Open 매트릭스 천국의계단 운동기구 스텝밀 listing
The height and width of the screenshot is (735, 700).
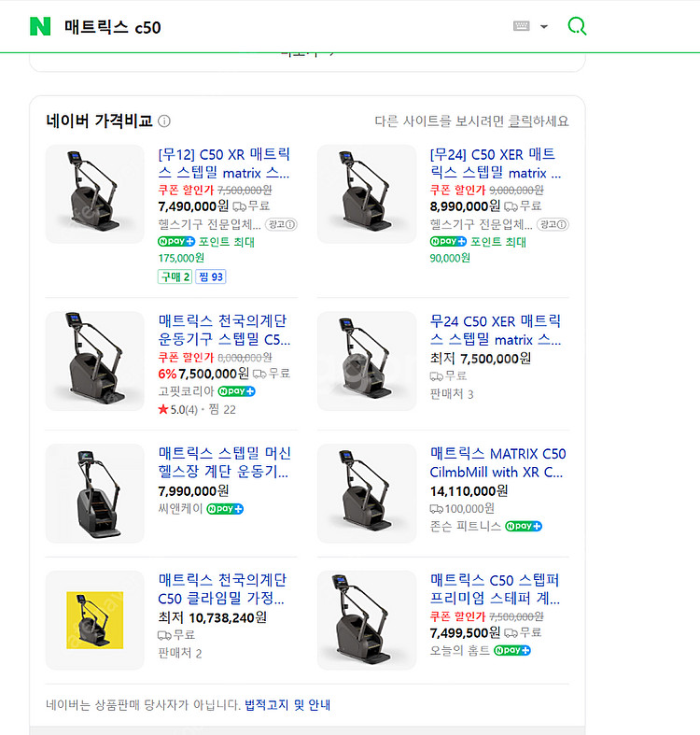point(224,330)
